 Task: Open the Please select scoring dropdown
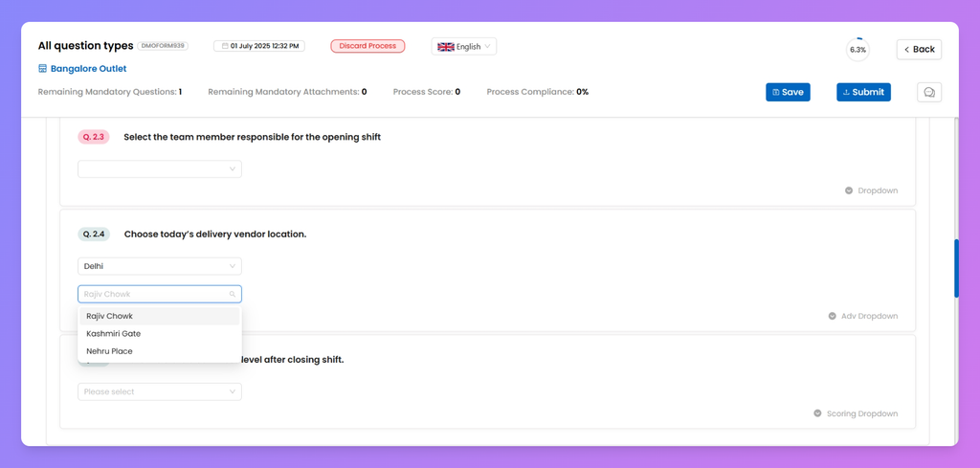click(160, 391)
